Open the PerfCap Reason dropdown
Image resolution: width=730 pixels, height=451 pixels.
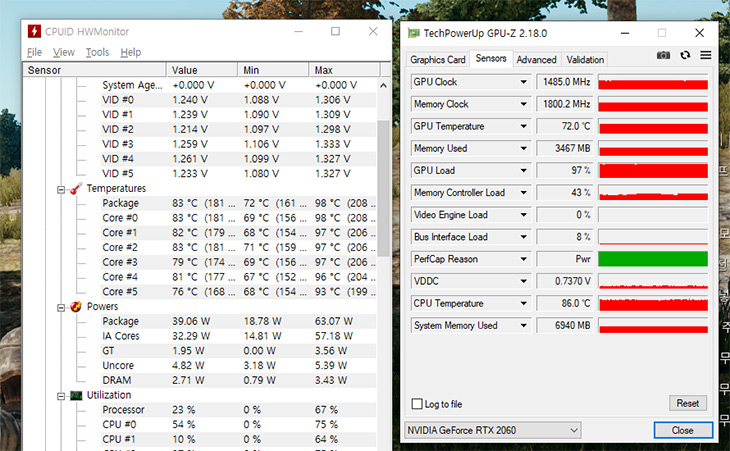[x=523, y=259]
